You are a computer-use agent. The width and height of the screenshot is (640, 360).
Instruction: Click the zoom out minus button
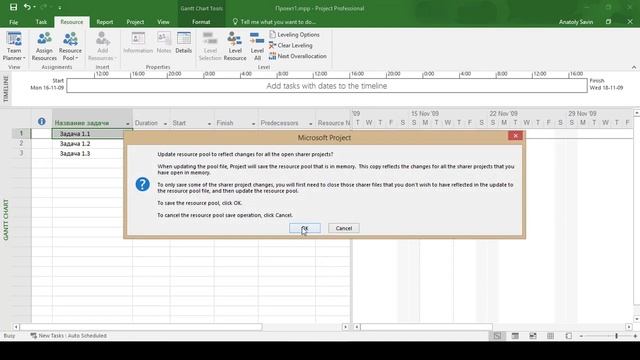[581, 336]
